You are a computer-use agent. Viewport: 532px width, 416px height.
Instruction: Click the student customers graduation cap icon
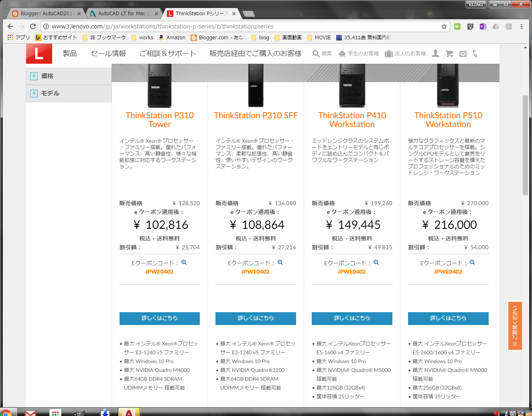click(x=342, y=54)
